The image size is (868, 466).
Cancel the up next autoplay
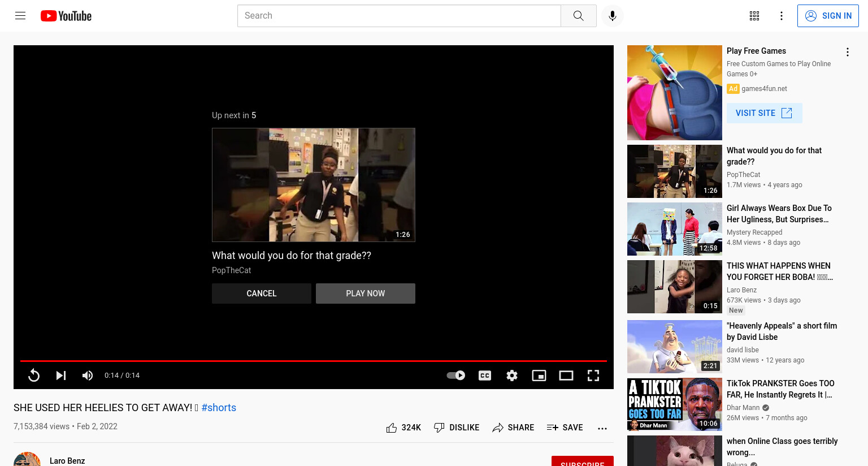(x=262, y=294)
